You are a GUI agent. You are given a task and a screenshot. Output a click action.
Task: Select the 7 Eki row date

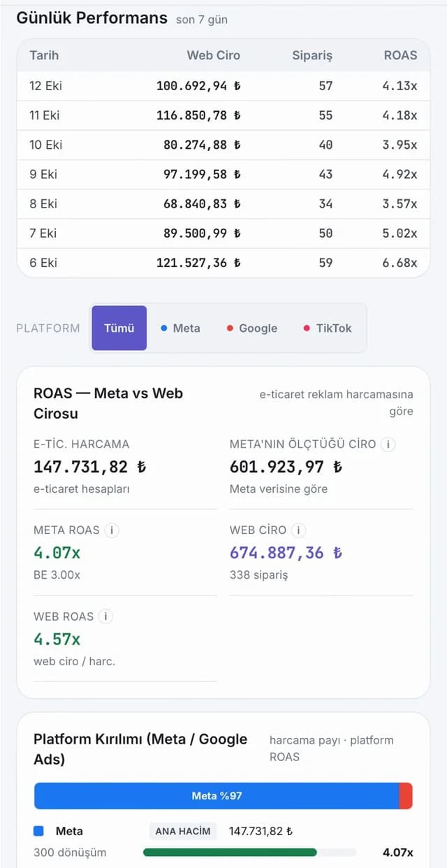[43, 233]
